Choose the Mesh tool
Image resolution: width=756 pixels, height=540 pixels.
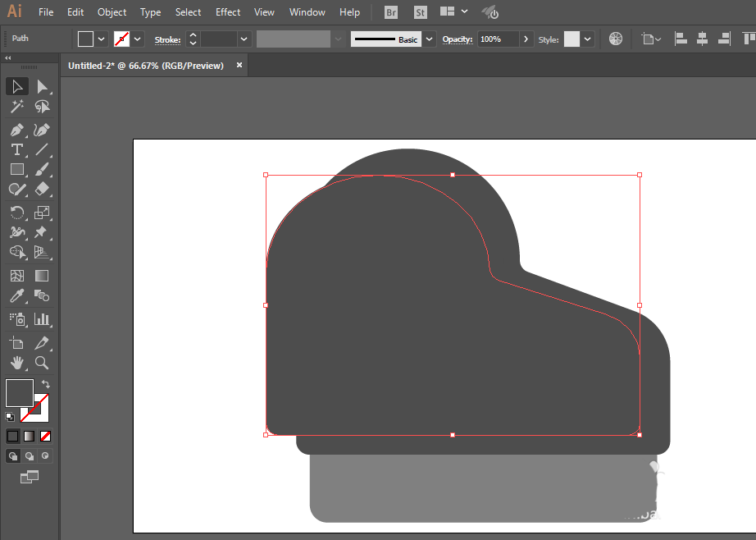17,276
